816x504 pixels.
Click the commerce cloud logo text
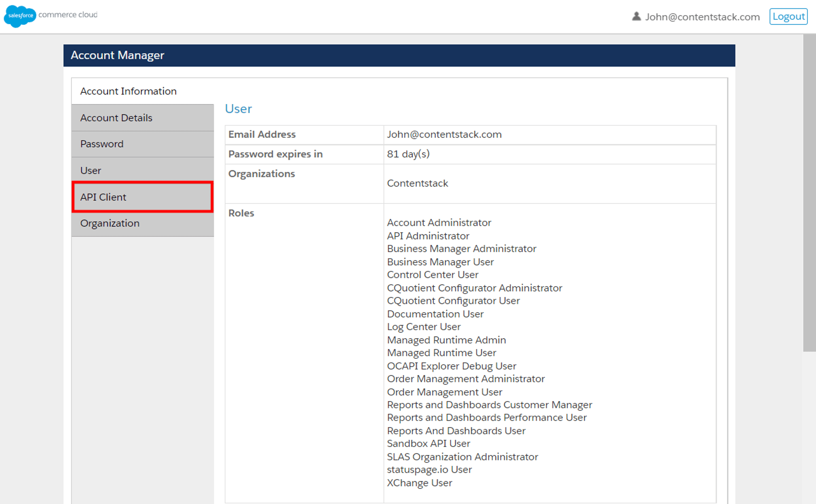click(68, 15)
